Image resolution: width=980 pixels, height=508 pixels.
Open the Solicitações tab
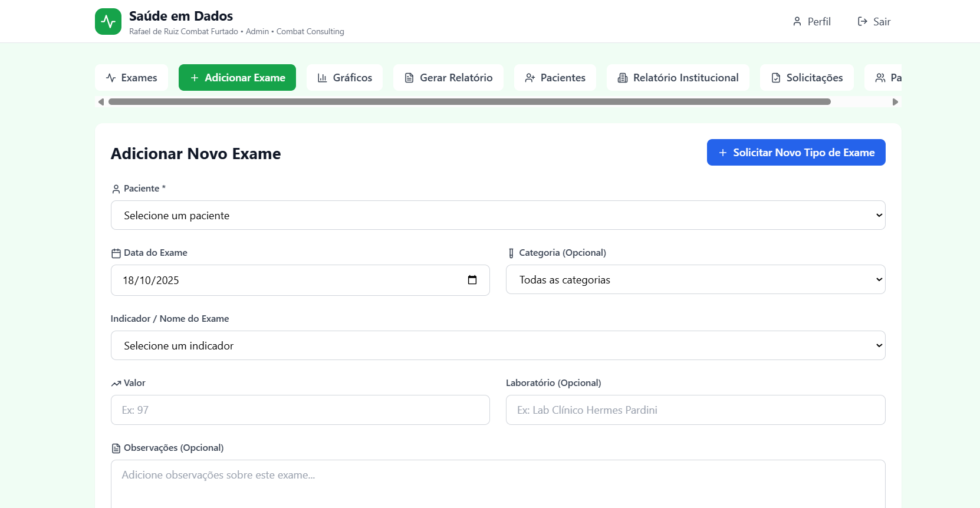coord(807,78)
